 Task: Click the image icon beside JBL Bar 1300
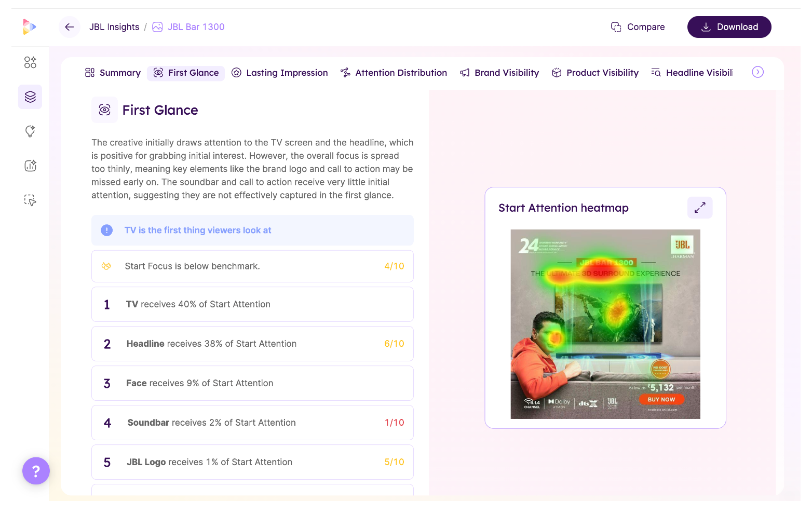157,27
